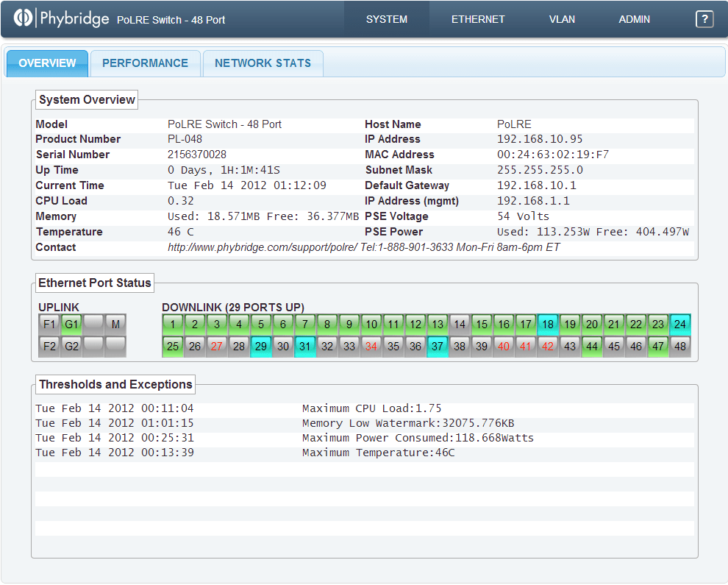Select green downlink port 44
Viewport: 728px width, 585px height.
tap(592, 347)
